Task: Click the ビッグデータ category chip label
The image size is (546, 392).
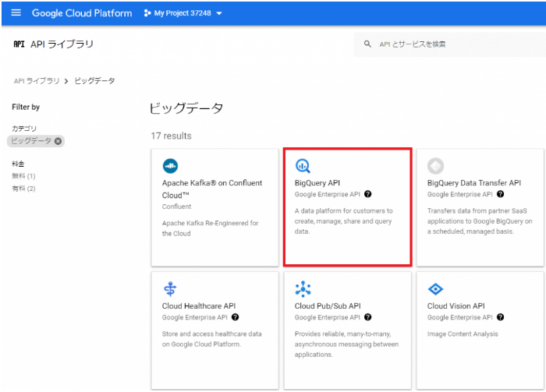Action: [x=31, y=141]
